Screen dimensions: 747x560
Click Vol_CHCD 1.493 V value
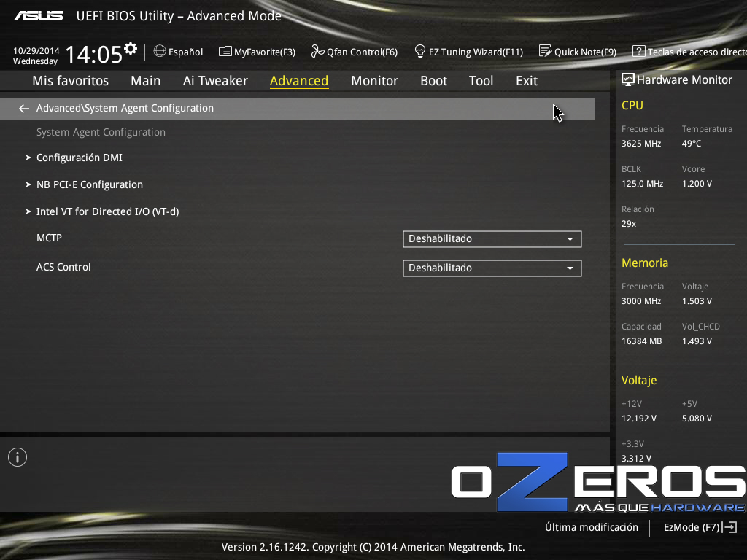pos(697,341)
